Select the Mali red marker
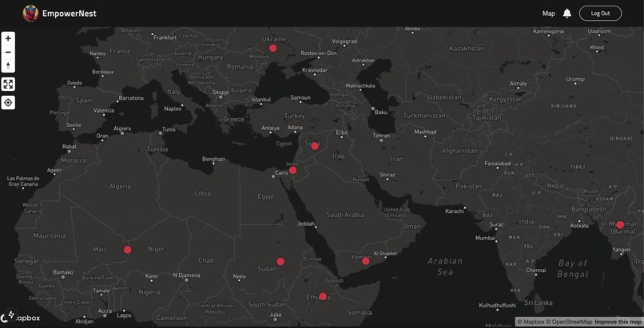This screenshot has width=644, height=328. 127,250
